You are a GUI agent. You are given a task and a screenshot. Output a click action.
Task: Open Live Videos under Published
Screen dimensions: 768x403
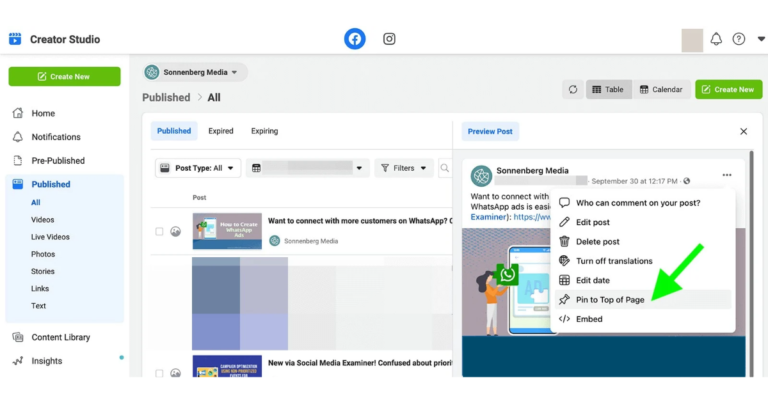coord(50,237)
